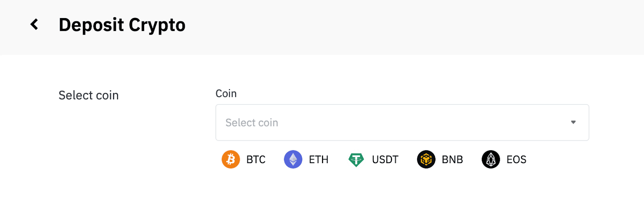Click the back arrow icon

pos(35,25)
